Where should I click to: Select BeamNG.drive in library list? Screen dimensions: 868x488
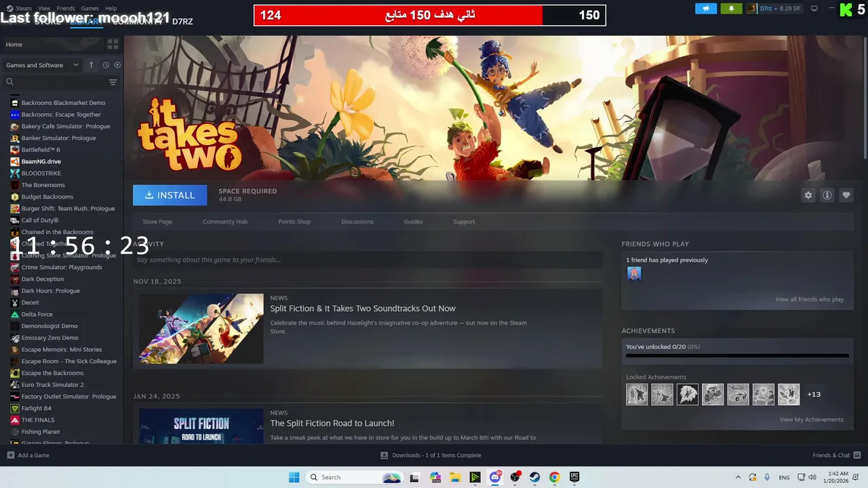coord(41,161)
